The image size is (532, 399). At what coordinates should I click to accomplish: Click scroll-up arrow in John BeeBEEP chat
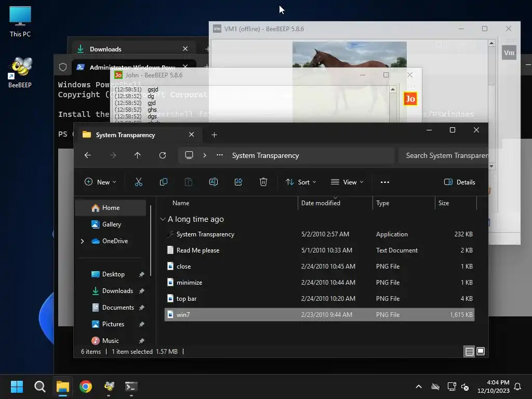pyautogui.click(x=393, y=89)
